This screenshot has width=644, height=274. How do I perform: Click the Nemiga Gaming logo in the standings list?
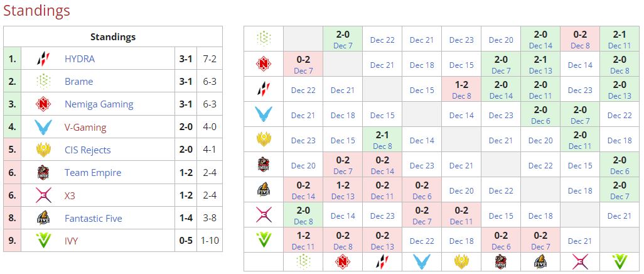[x=43, y=104]
